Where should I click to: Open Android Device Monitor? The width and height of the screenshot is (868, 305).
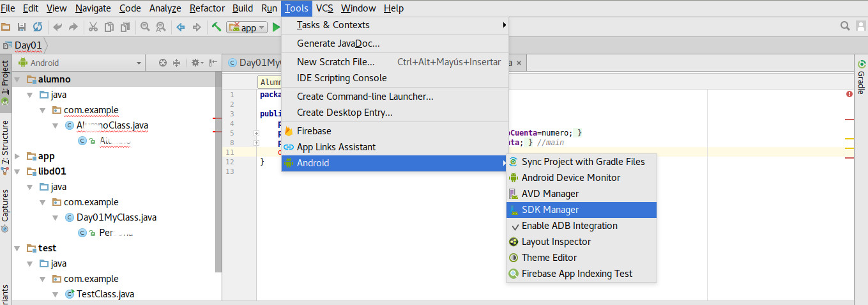tap(581, 178)
